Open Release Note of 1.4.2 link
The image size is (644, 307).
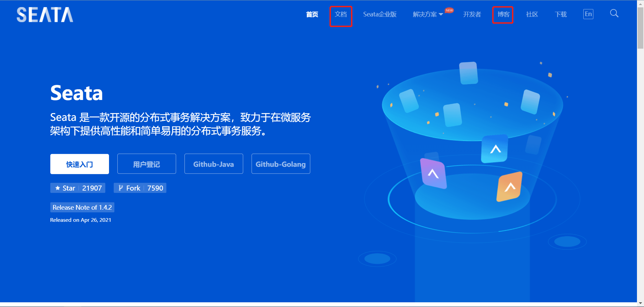point(82,207)
